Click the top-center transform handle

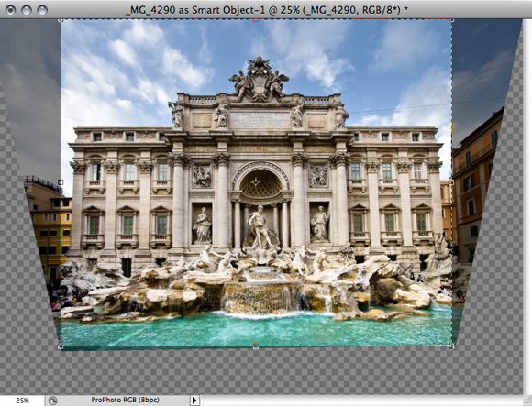point(256,20)
